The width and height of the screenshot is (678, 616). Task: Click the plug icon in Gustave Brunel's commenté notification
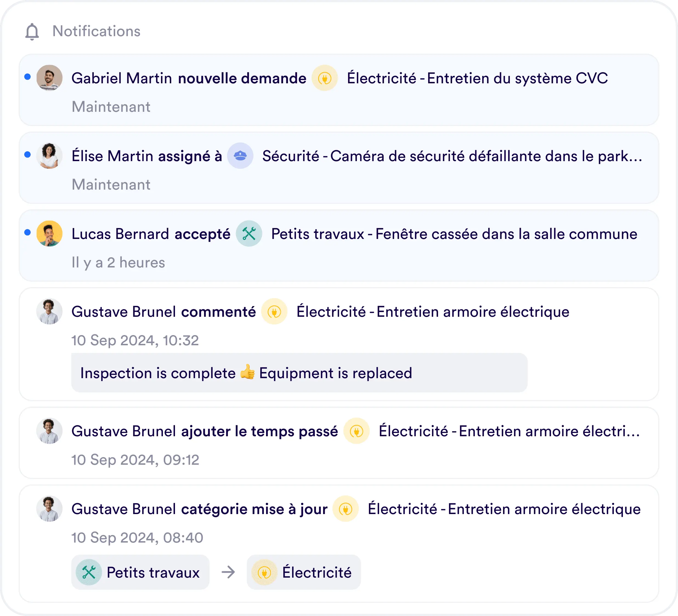pyautogui.click(x=274, y=312)
